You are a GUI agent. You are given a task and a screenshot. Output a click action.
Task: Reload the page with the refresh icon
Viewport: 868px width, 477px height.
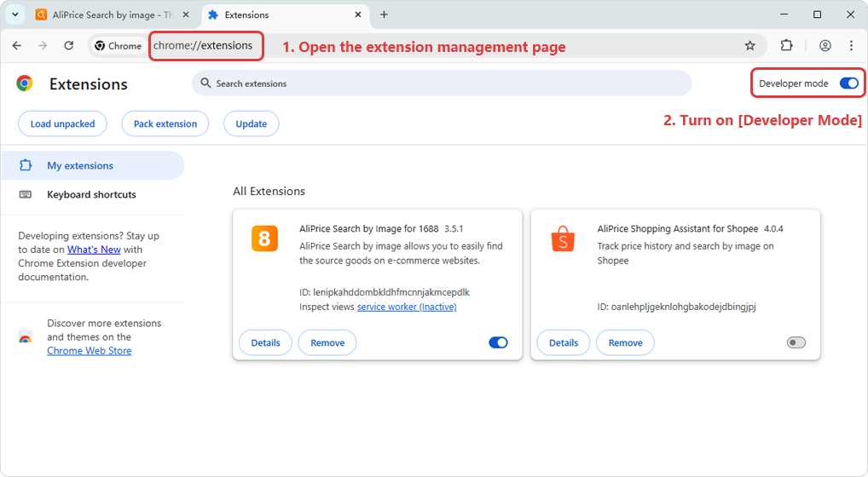(x=69, y=46)
